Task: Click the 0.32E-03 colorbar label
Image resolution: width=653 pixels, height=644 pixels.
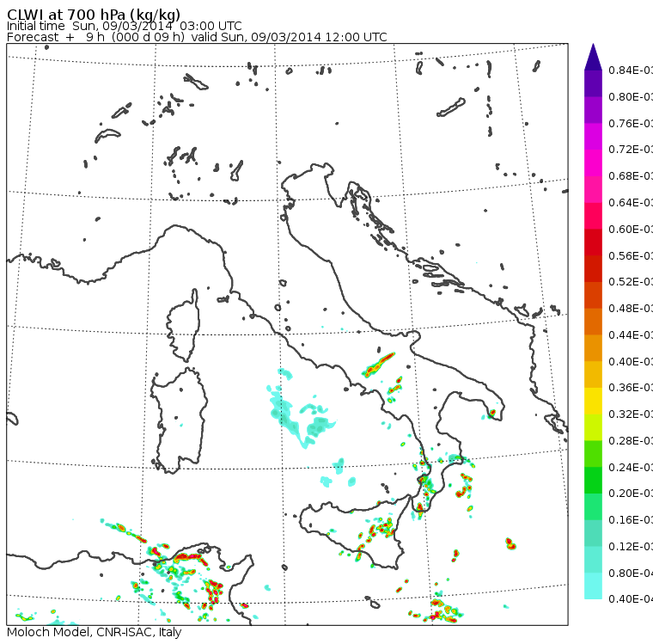Action: (x=631, y=414)
